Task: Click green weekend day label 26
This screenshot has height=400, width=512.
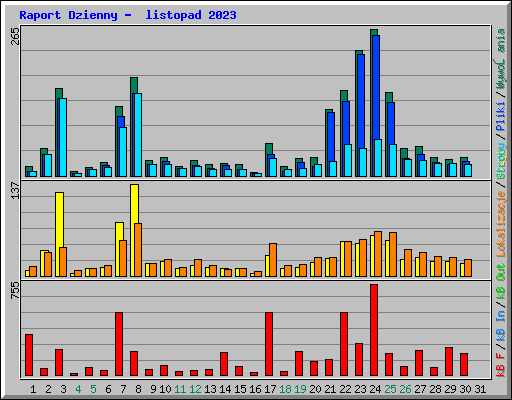Action: point(405,389)
